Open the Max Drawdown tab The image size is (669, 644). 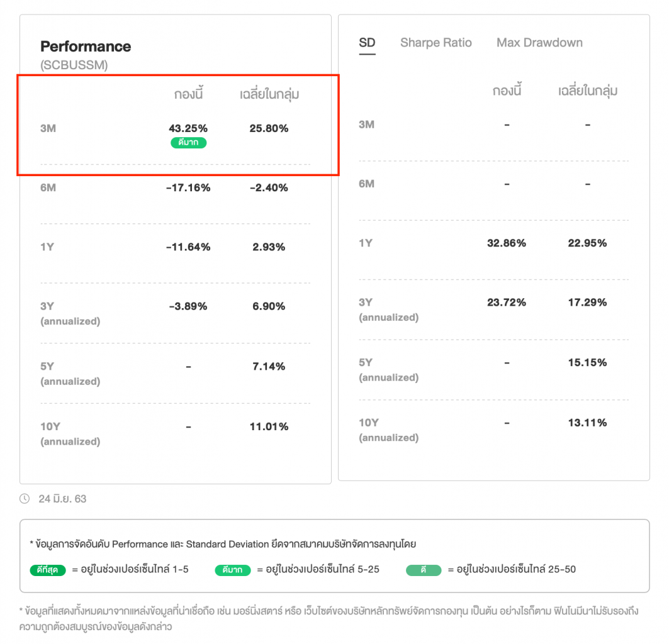tap(539, 43)
